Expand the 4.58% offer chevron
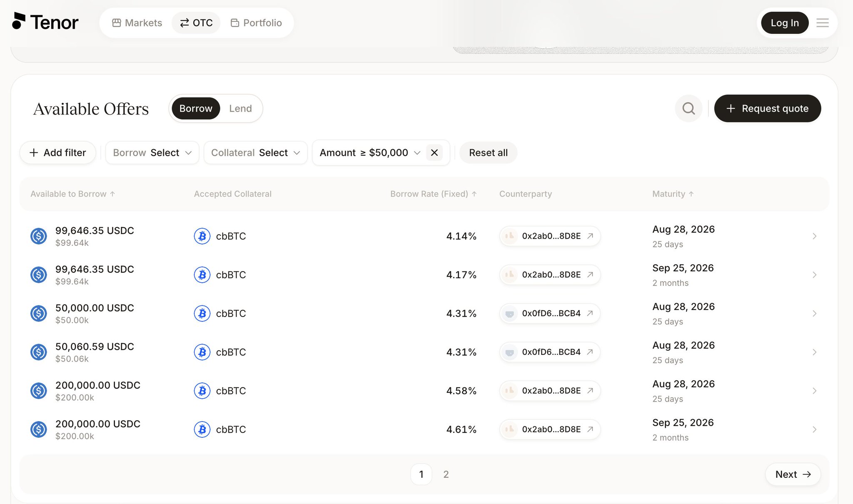The image size is (853, 504). coord(814,391)
